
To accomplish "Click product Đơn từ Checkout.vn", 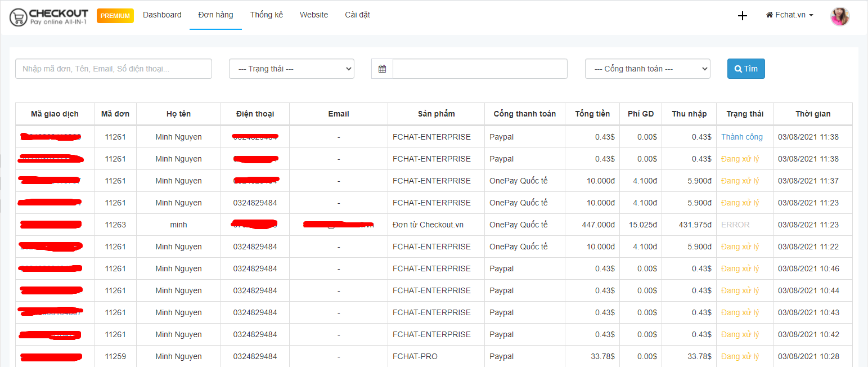I will [428, 225].
